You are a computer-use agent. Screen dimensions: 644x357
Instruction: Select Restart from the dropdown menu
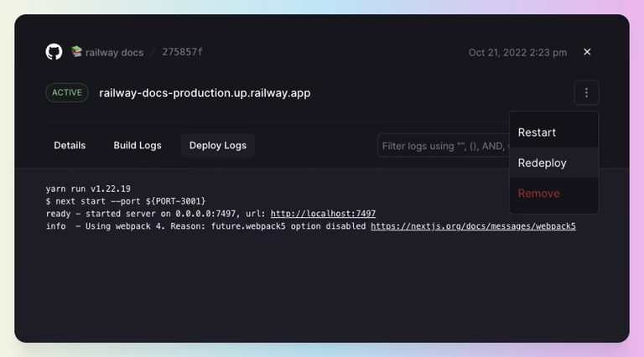point(553,132)
